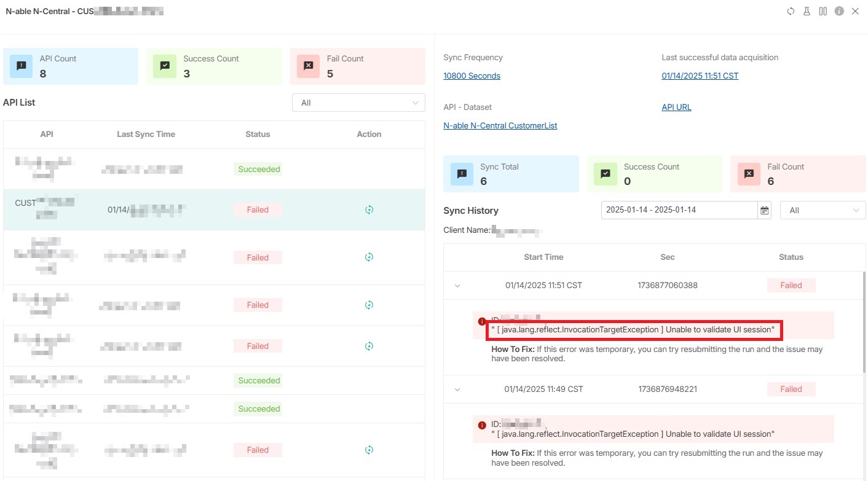Click the flask test icon in the header
This screenshot has width=868, height=481.
coord(807,12)
